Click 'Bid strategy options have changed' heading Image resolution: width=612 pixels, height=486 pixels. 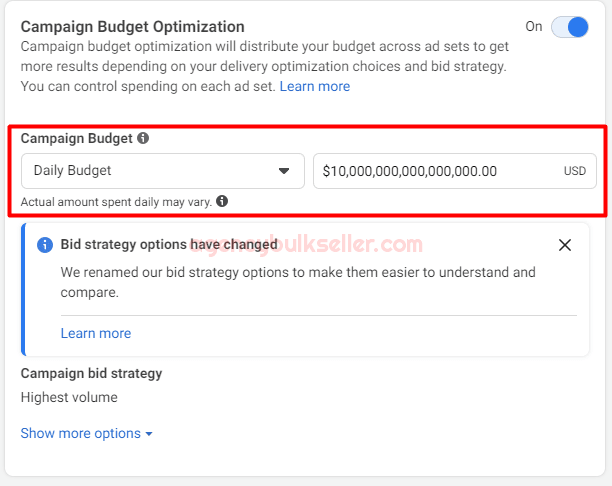pyautogui.click(x=169, y=244)
